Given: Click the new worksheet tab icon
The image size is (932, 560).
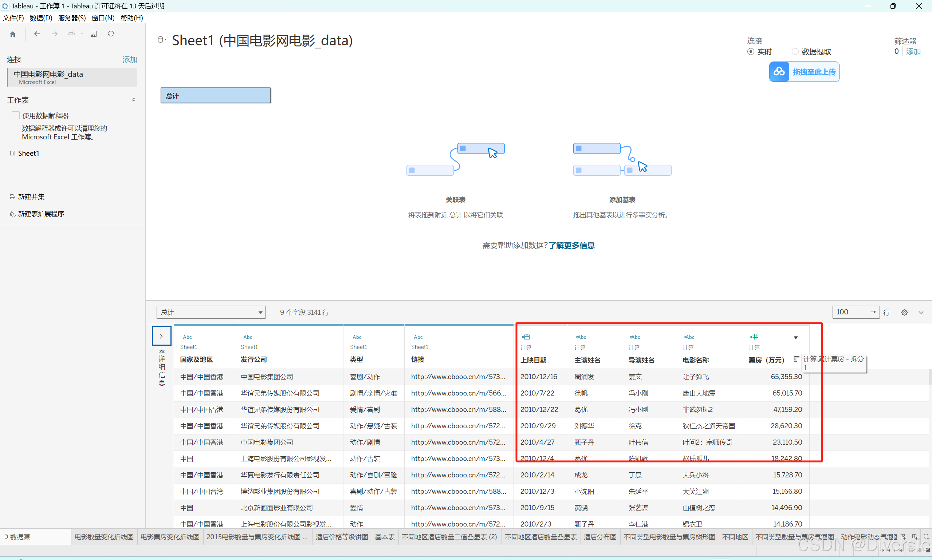Looking at the screenshot, I should (x=903, y=537).
